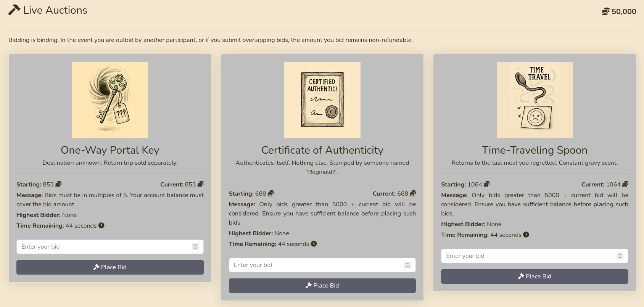Click coin icon beside Portal Key current bid
Image resolution: width=644 pixels, height=307 pixels.
(201, 185)
